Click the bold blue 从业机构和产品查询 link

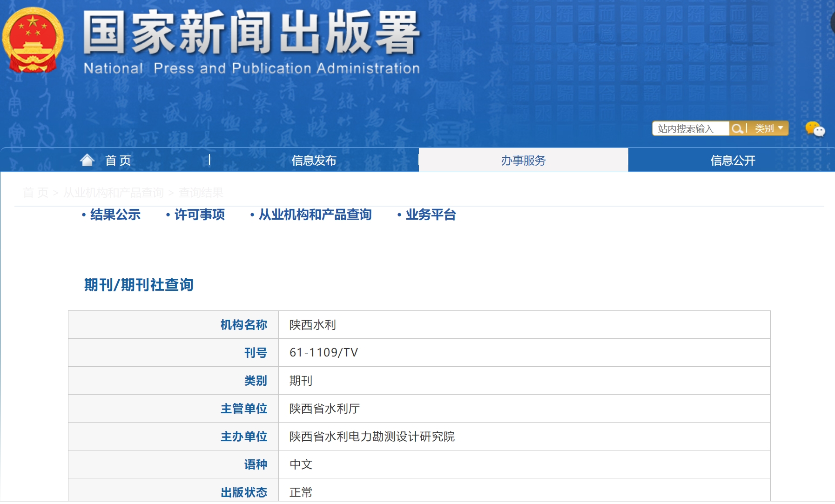click(315, 215)
